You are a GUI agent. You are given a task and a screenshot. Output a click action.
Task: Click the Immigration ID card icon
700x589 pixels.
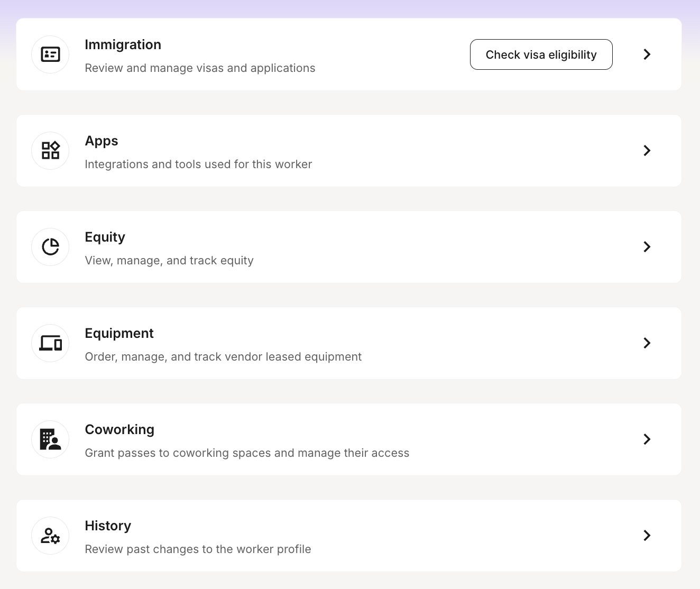point(51,54)
